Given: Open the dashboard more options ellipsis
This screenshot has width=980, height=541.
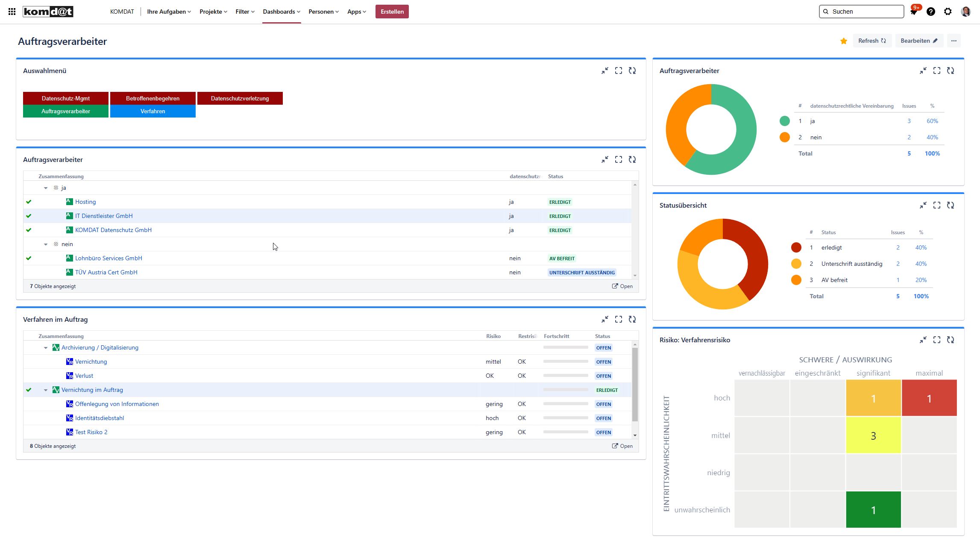Looking at the screenshot, I should coord(954,41).
